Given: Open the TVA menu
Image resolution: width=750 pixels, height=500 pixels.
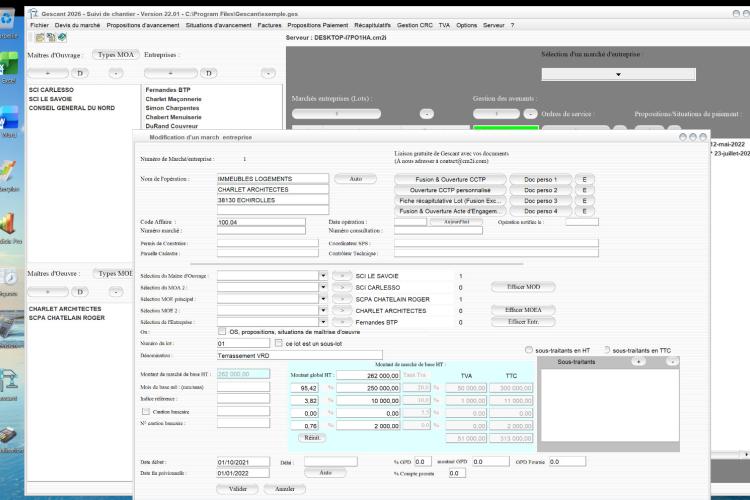Looking at the screenshot, I should click(x=444, y=25).
